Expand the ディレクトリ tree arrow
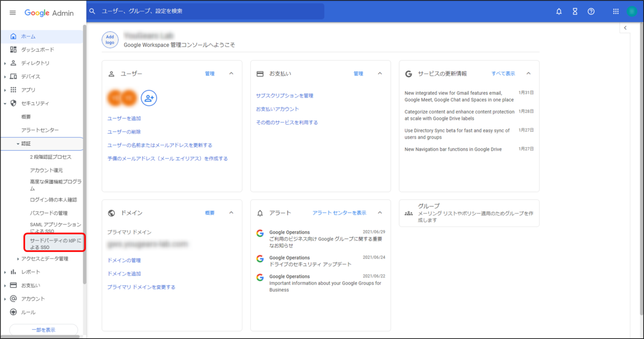Image resolution: width=644 pixels, height=339 pixels. pos(5,63)
